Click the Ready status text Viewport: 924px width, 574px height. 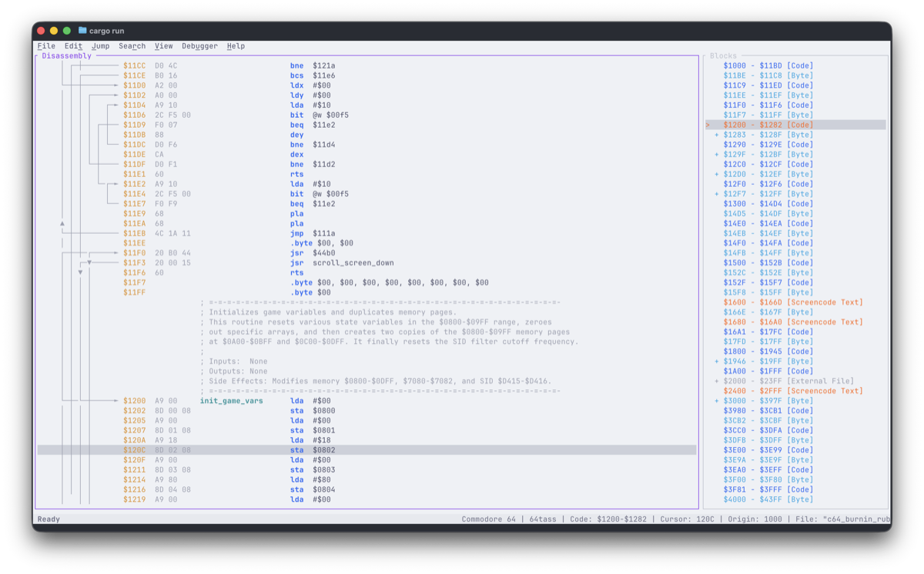49,519
